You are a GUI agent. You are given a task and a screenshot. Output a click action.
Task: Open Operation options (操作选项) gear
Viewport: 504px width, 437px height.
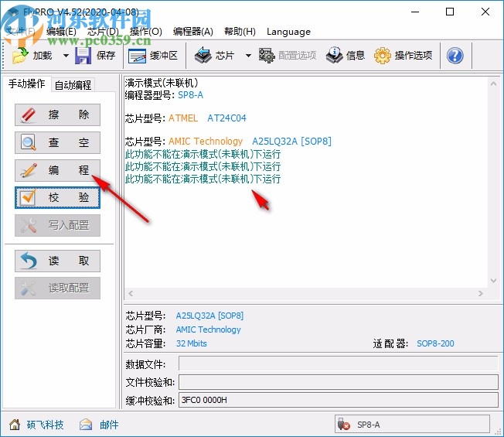click(x=404, y=56)
